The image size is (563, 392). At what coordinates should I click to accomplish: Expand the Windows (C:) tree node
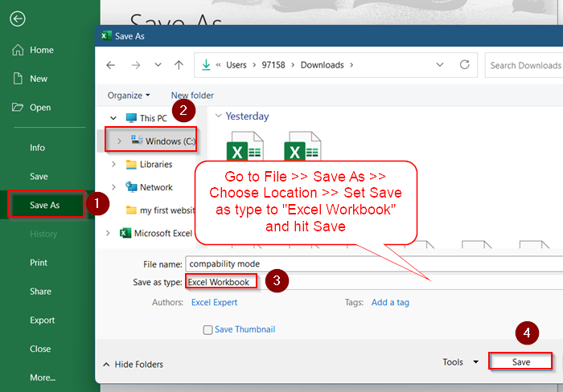point(119,141)
